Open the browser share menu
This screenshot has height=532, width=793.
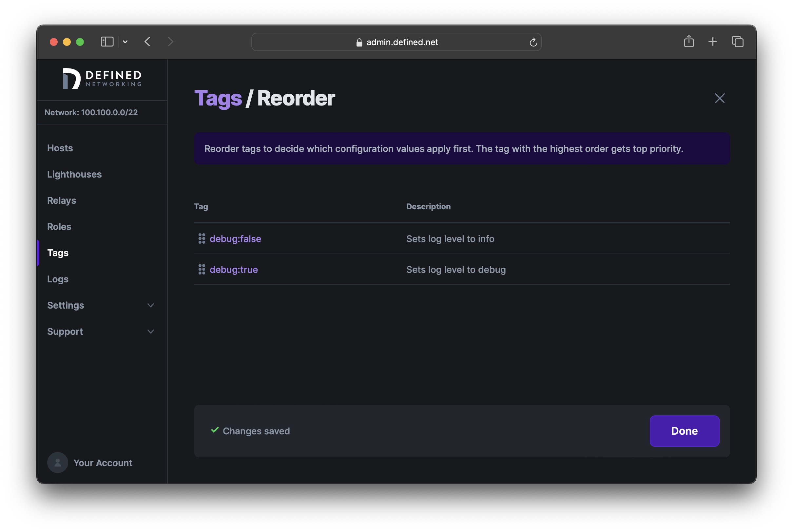tap(689, 41)
